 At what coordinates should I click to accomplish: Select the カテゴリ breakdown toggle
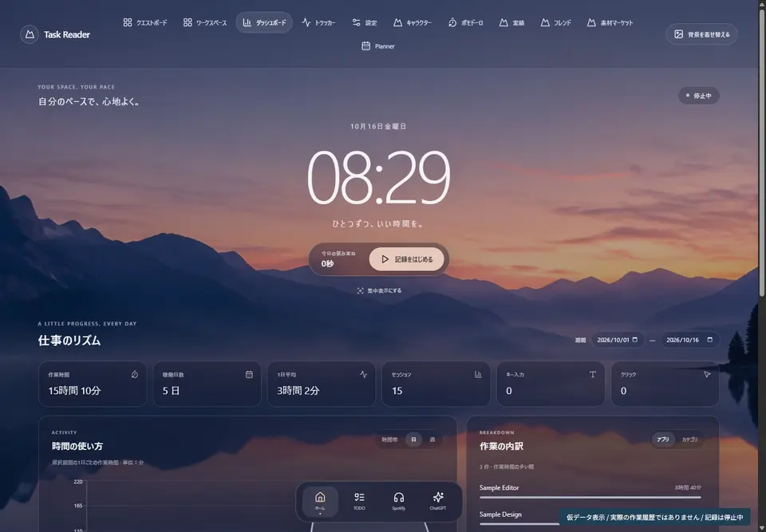[689, 439]
